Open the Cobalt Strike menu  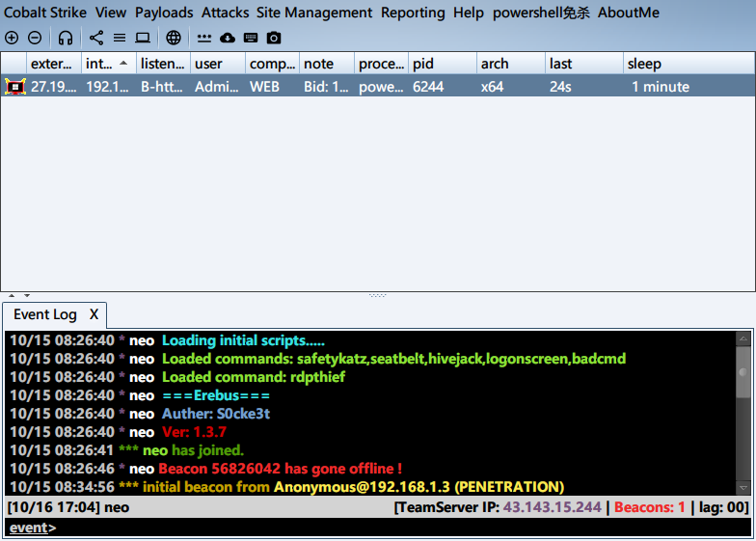point(45,13)
